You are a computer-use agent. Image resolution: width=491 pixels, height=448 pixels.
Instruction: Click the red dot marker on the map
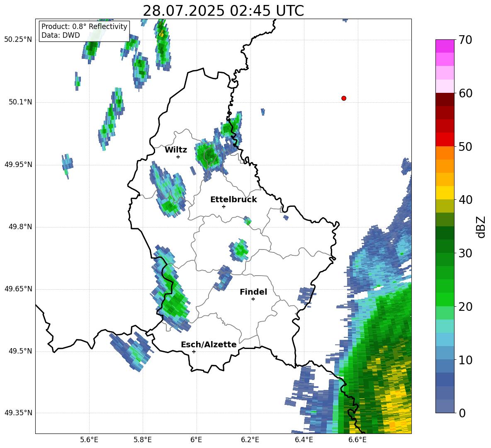tap(343, 98)
